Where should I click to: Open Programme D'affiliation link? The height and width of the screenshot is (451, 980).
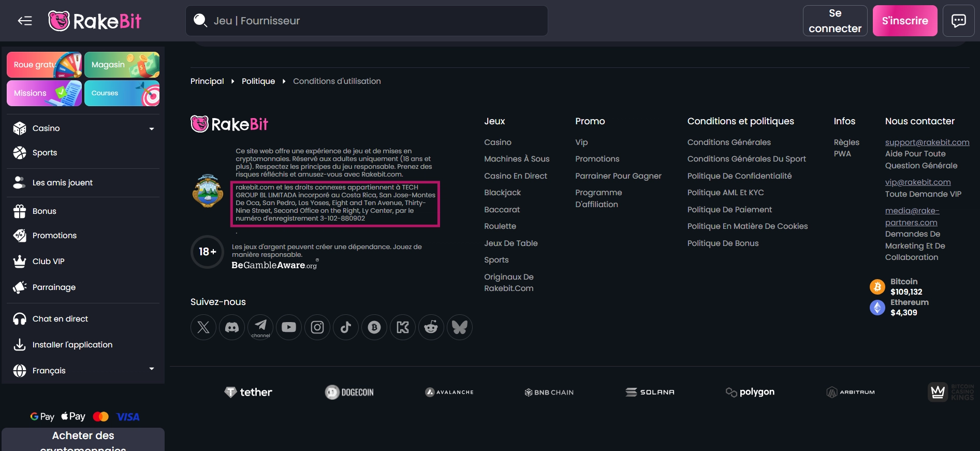[598, 198]
